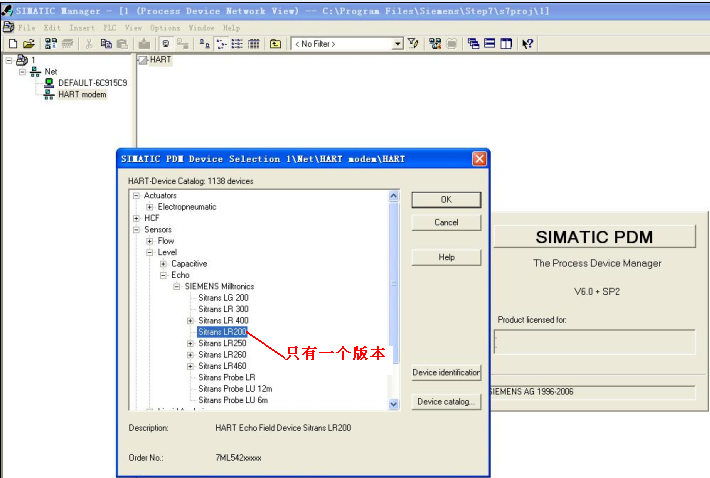Select Sitrans LR 300 device

pyautogui.click(x=223, y=309)
